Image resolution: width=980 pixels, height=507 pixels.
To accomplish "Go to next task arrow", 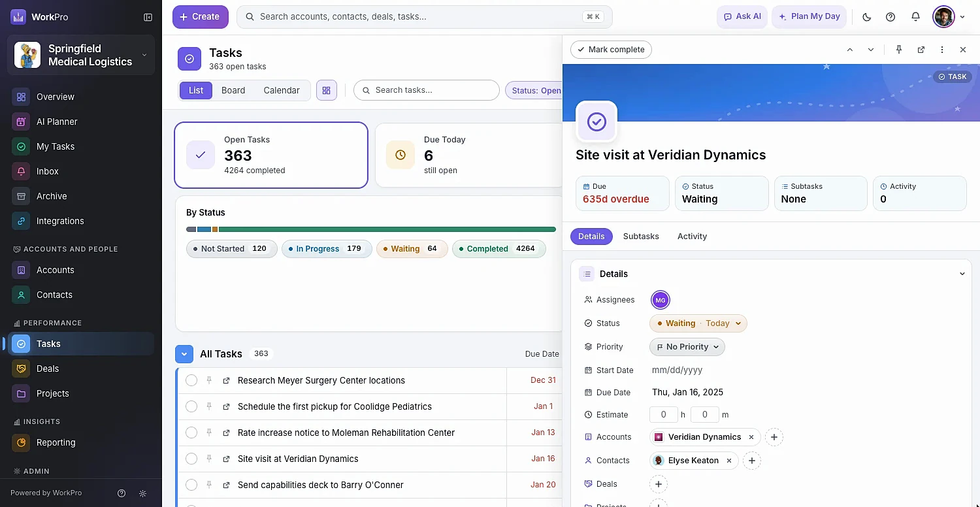I will (x=871, y=50).
